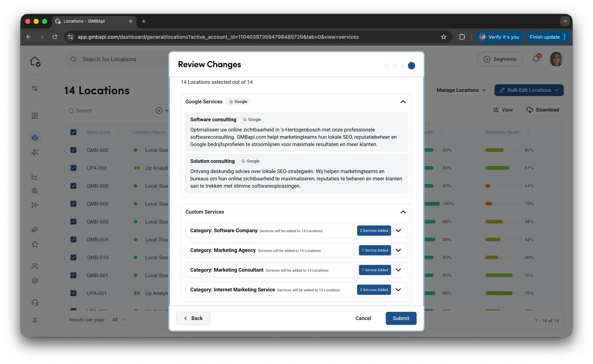Open the settings gear icon in sidebar

coord(35,281)
